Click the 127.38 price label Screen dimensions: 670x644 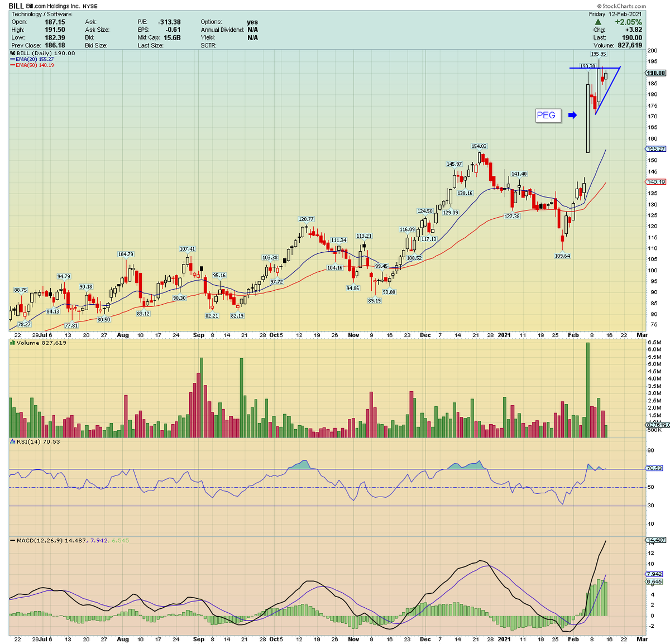(x=512, y=217)
